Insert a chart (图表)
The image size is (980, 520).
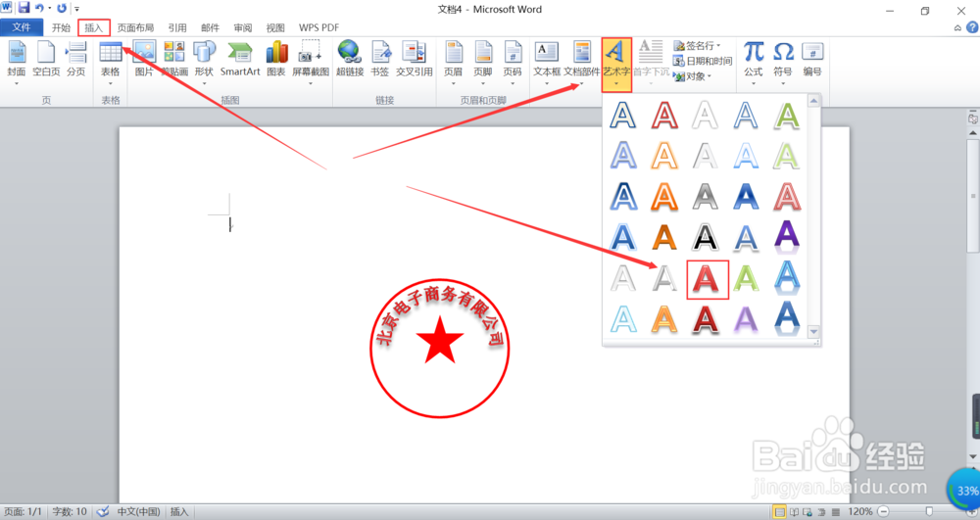[x=275, y=61]
